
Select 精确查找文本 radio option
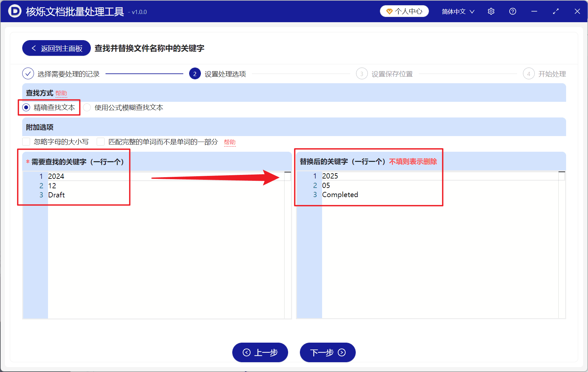click(x=49, y=107)
